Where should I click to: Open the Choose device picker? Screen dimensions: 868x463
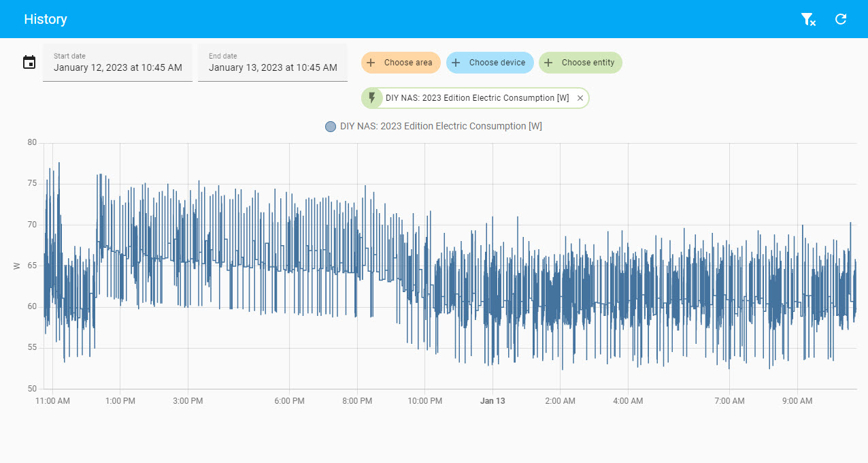(490, 63)
